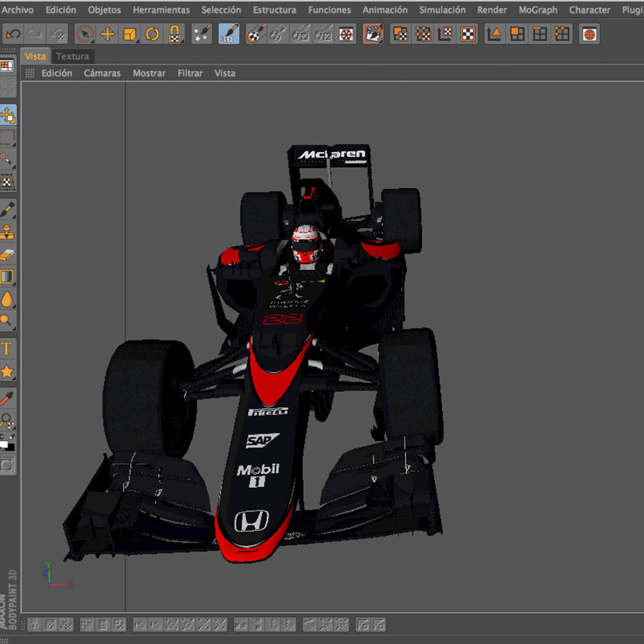Select the Transform Bitmap checker tool
This screenshot has height=644, width=644.
click(x=8, y=182)
